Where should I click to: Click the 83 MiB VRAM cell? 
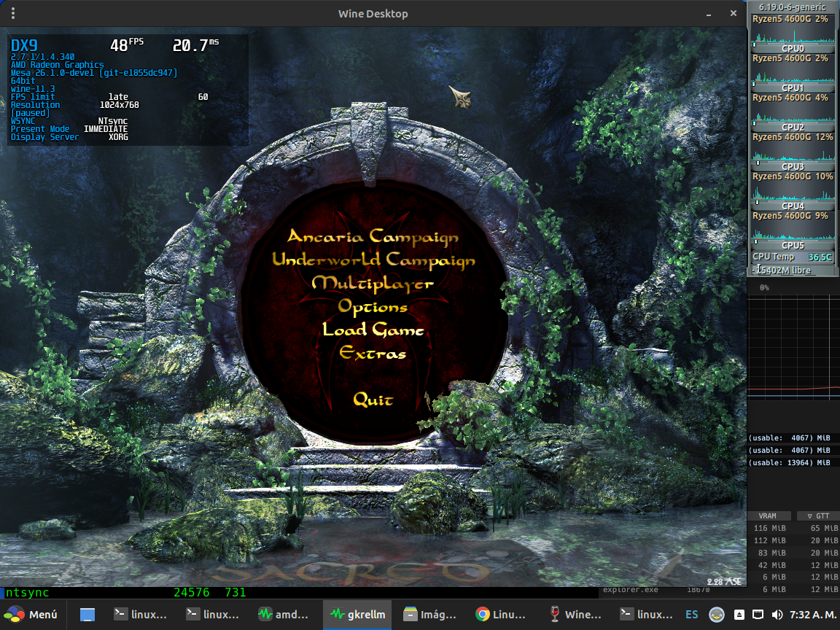click(x=772, y=553)
